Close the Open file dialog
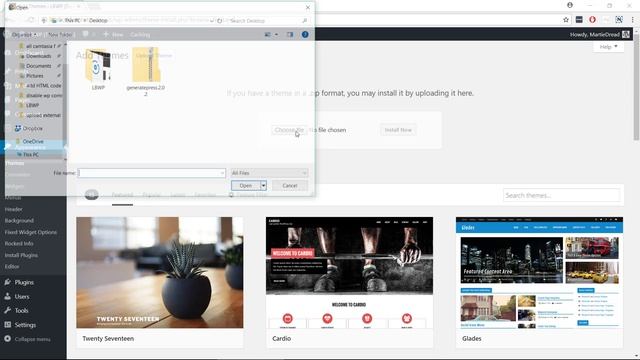This screenshot has height=360, width=640. click(308, 7)
